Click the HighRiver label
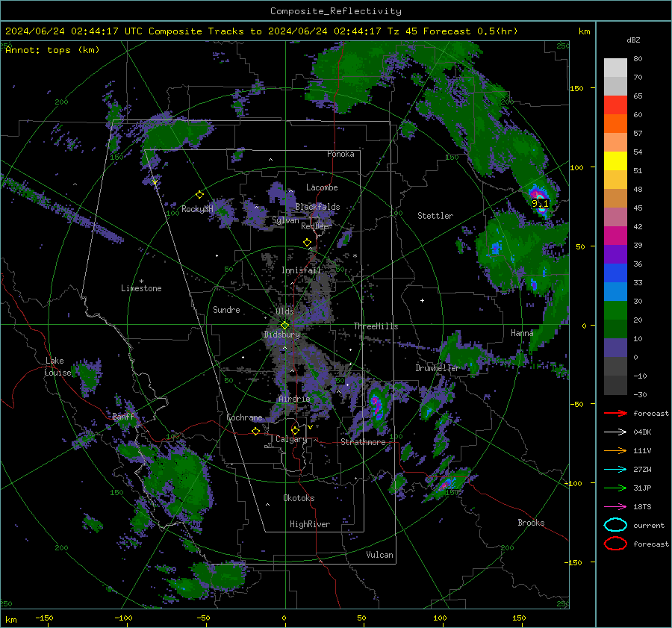The height and width of the screenshot is (628, 672). click(309, 524)
